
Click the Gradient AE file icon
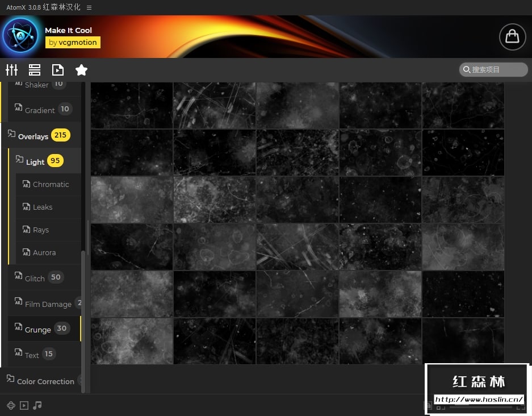point(18,107)
